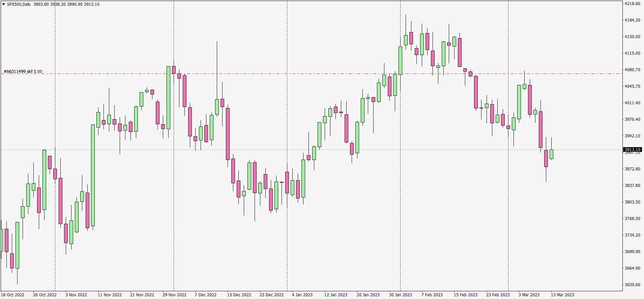
Task: Click price axis label 3942.10
Action: pos(632,136)
